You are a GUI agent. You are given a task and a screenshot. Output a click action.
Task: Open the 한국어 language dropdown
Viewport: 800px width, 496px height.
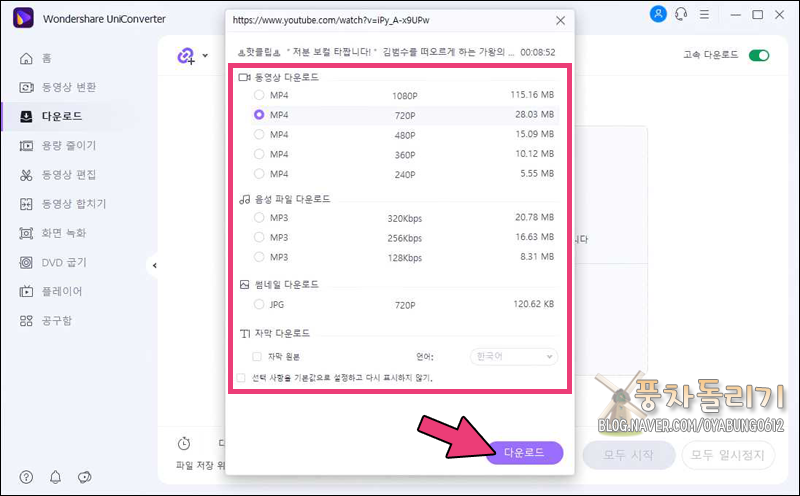pos(514,356)
